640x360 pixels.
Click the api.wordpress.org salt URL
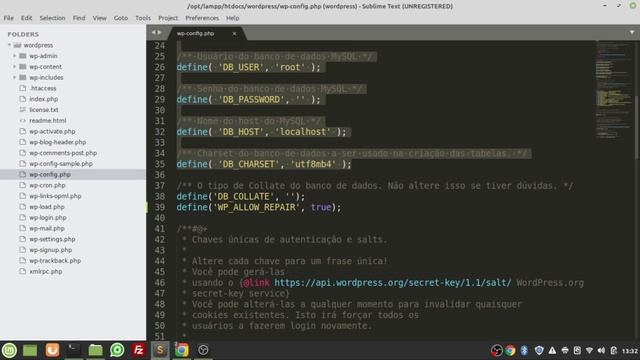pyautogui.click(x=393, y=282)
